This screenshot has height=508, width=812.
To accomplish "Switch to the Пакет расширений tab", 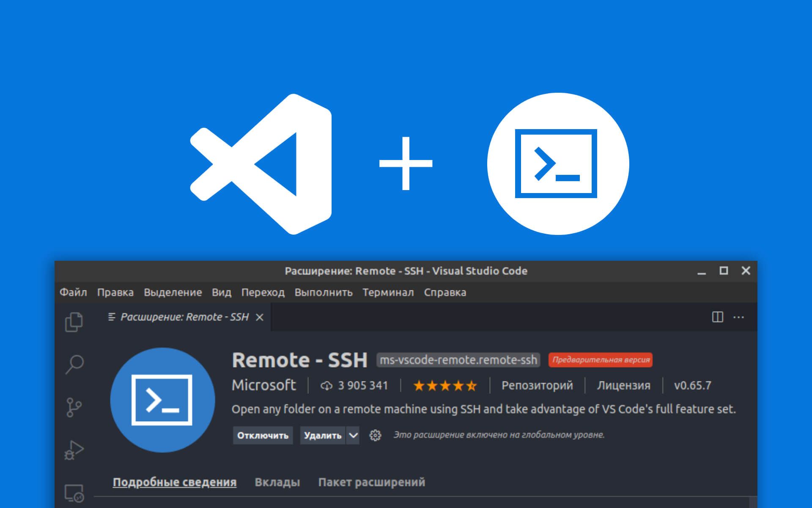I will 371,482.
